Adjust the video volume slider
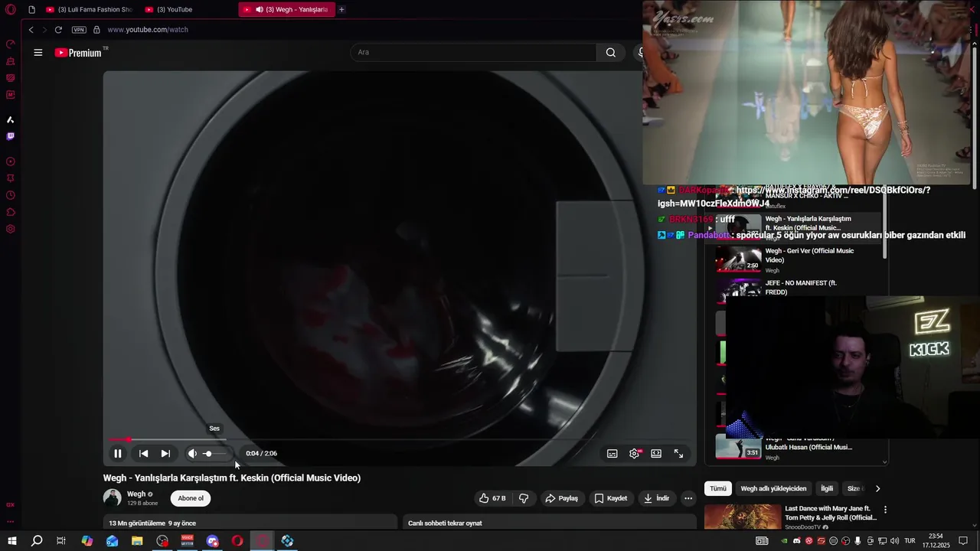The image size is (980, 551). pyautogui.click(x=214, y=454)
